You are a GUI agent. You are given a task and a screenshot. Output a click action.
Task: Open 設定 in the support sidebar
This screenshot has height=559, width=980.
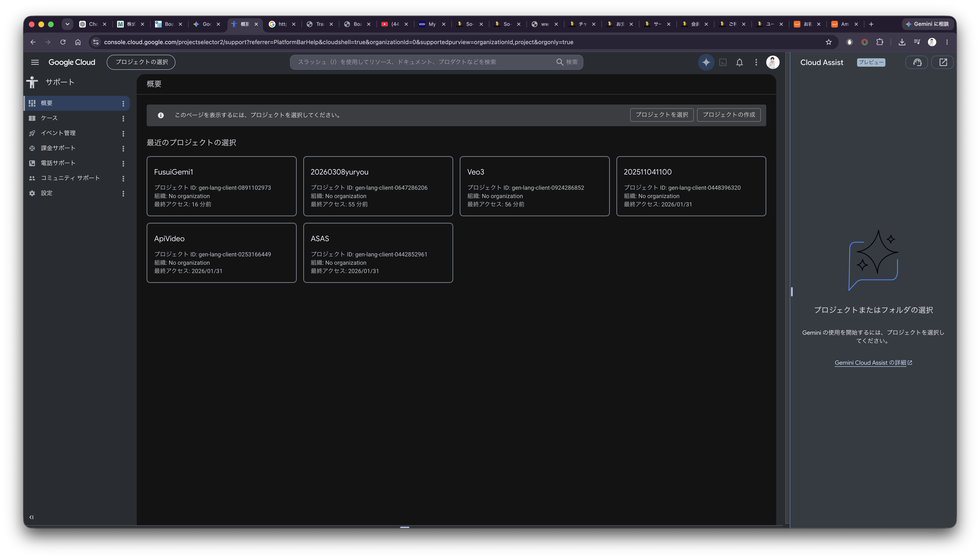click(77, 193)
